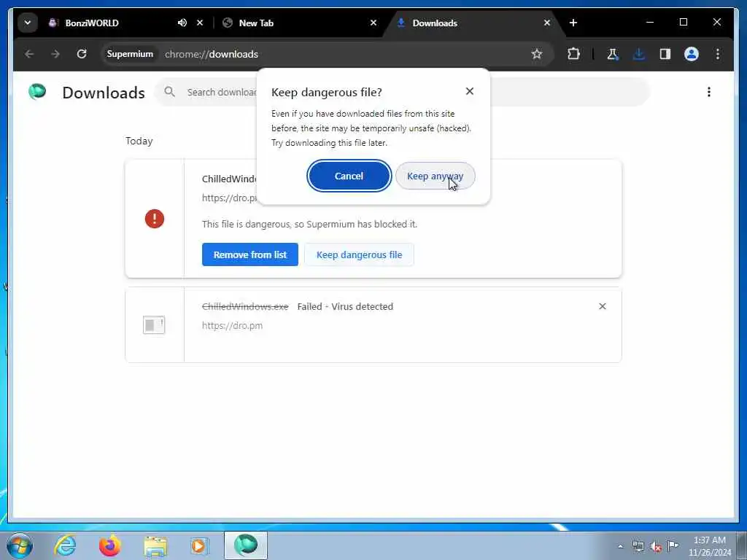Click the https://dro.pm link in failed item

click(x=232, y=326)
